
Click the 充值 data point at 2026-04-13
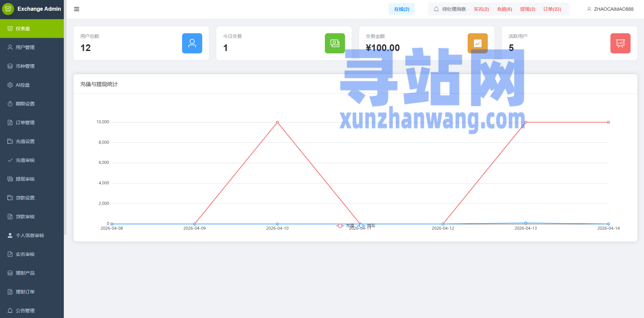pyautogui.click(x=526, y=122)
